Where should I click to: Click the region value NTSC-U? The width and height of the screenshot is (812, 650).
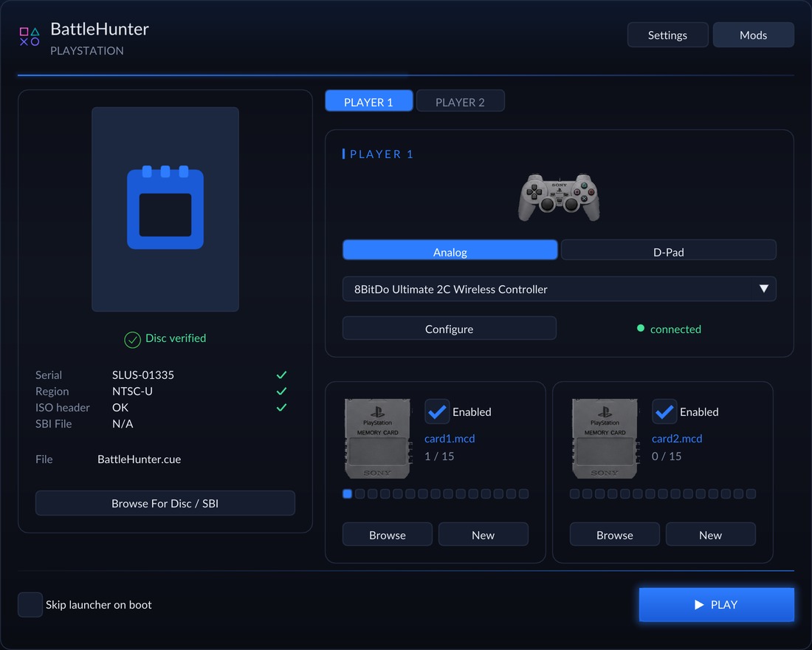[x=133, y=391]
